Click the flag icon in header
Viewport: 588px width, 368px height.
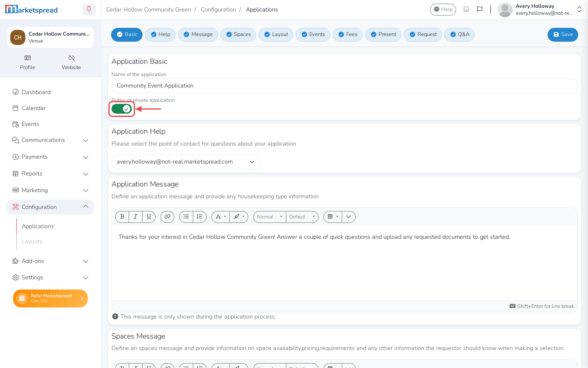pos(480,9)
